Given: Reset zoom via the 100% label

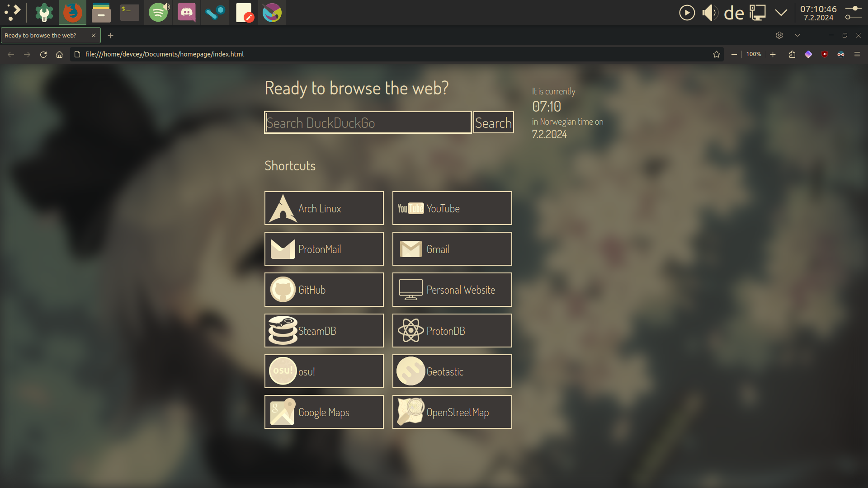Looking at the screenshot, I should [x=754, y=54].
